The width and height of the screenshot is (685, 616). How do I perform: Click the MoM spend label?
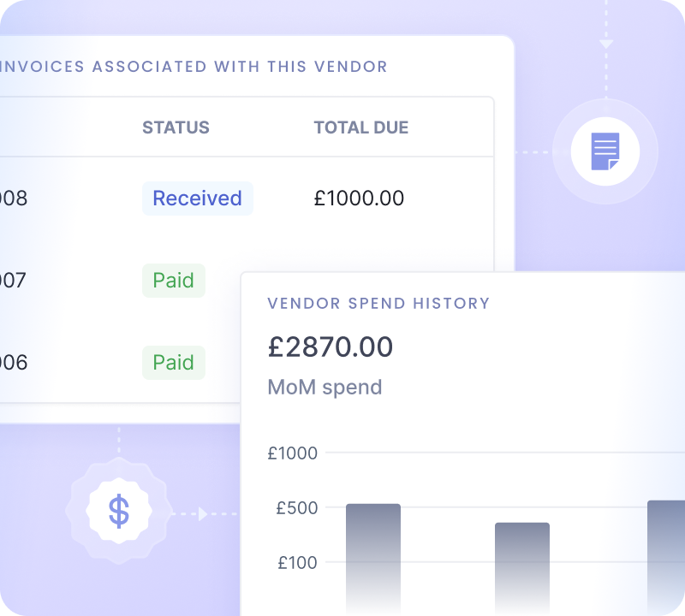(x=325, y=387)
